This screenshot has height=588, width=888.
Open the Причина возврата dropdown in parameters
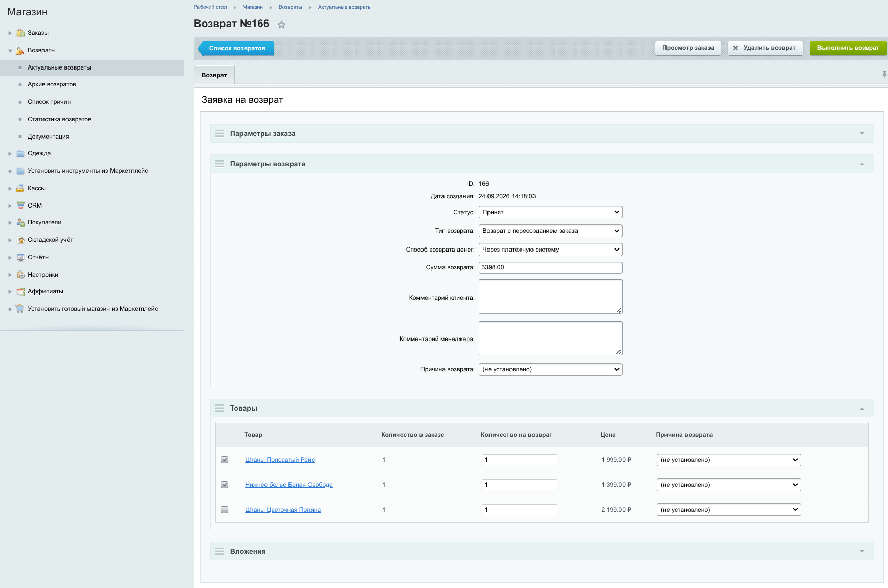(550, 369)
